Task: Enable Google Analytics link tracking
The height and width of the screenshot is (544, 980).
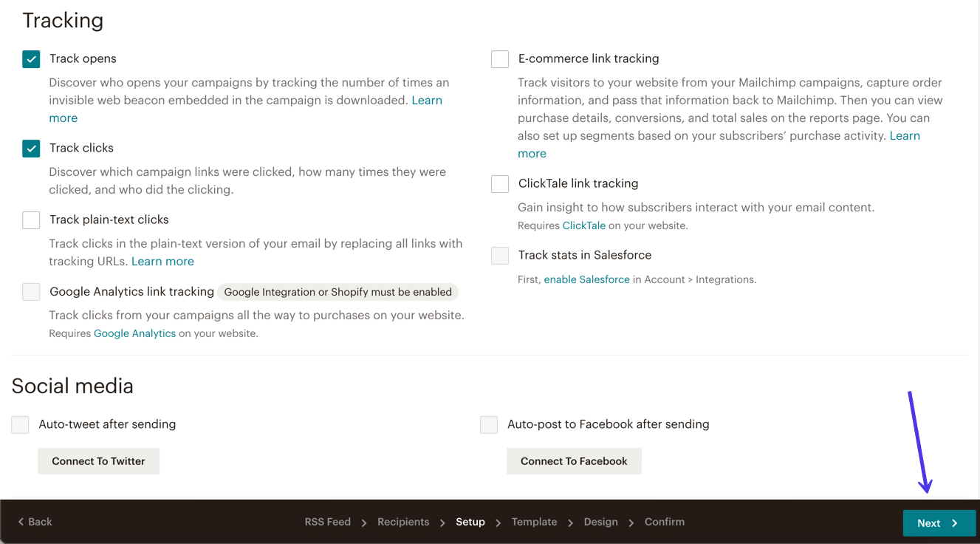Action: click(x=31, y=292)
